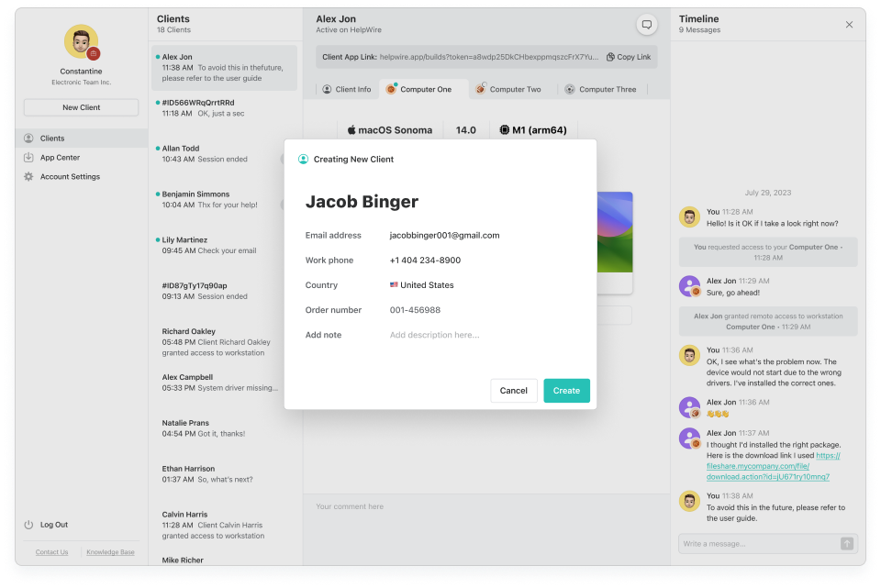Cancel the new client dialog
Screen dimensions: 881x588
coord(514,390)
